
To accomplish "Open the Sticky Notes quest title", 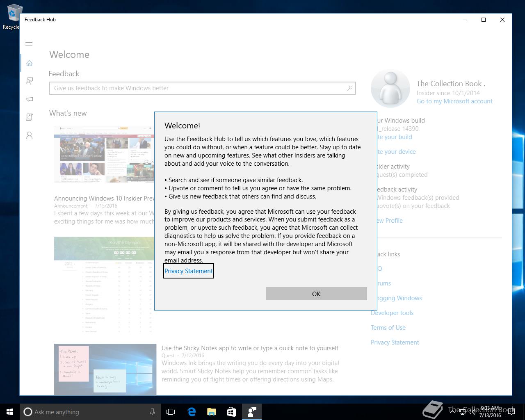I will pos(250,348).
